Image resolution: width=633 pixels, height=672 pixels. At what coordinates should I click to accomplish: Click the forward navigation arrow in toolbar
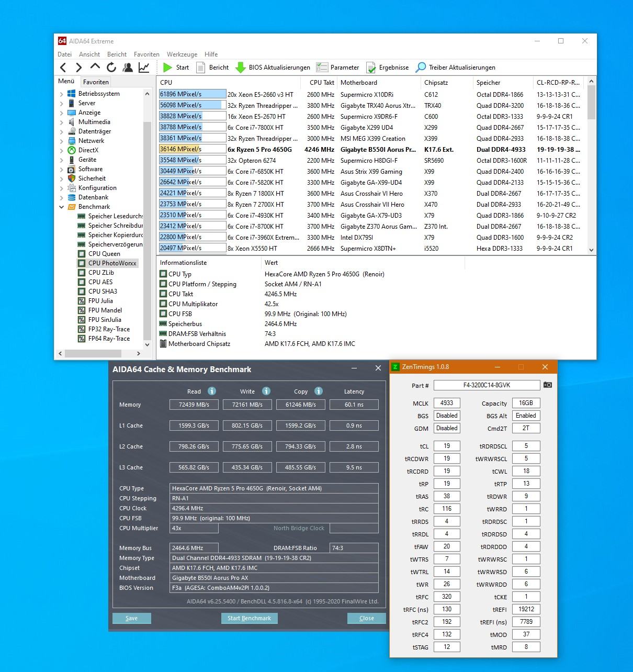(x=79, y=68)
